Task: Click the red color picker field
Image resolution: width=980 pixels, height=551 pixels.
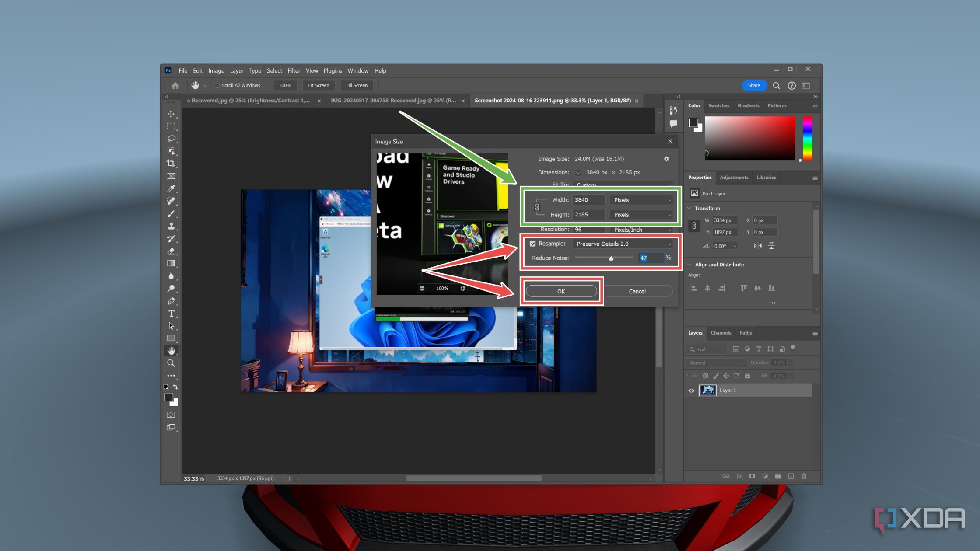Action: [750, 138]
